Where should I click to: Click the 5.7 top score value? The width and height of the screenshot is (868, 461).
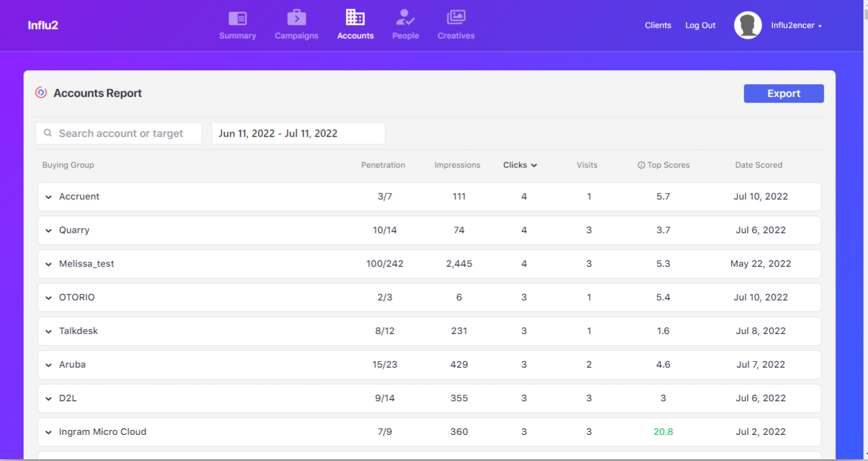pyautogui.click(x=663, y=197)
